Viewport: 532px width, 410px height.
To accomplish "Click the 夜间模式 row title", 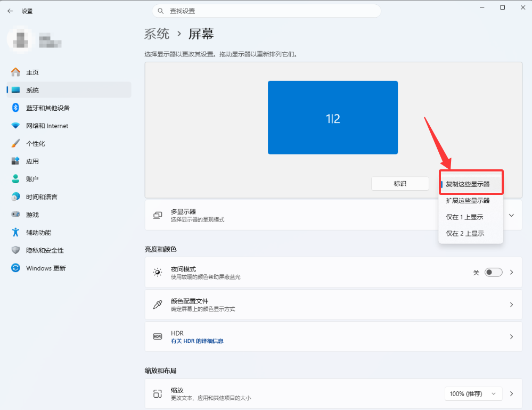I will tap(184, 269).
